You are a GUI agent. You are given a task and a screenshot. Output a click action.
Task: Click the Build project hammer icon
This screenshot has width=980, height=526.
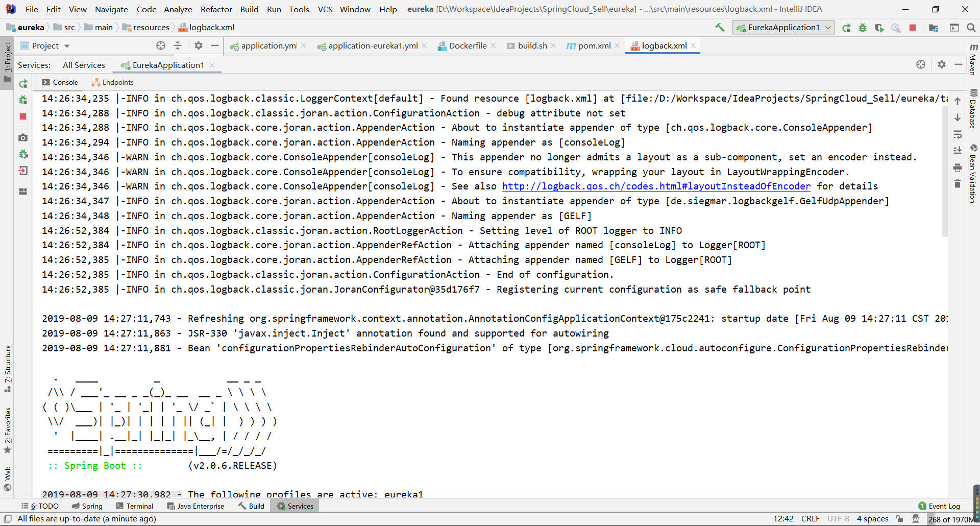click(720, 28)
